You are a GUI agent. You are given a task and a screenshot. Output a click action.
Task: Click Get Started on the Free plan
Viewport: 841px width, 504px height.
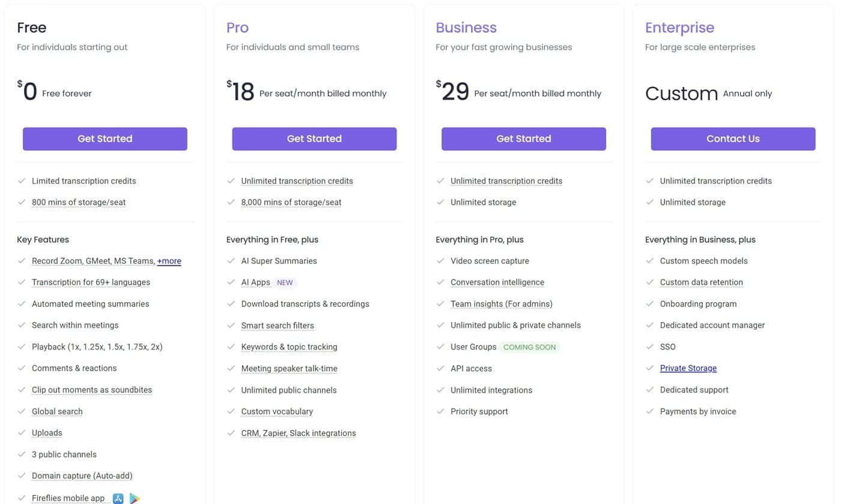tap(105, 139)
